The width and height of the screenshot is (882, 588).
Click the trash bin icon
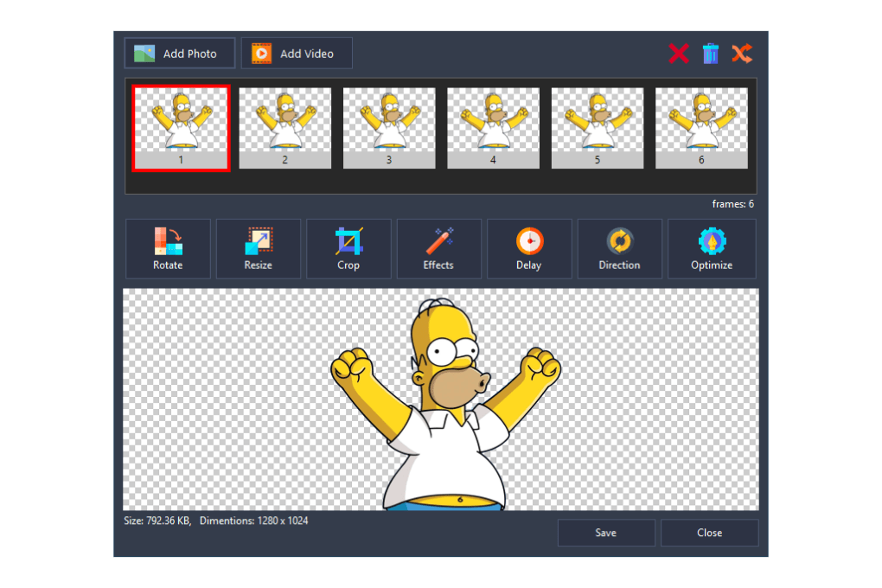click(710, 53)
